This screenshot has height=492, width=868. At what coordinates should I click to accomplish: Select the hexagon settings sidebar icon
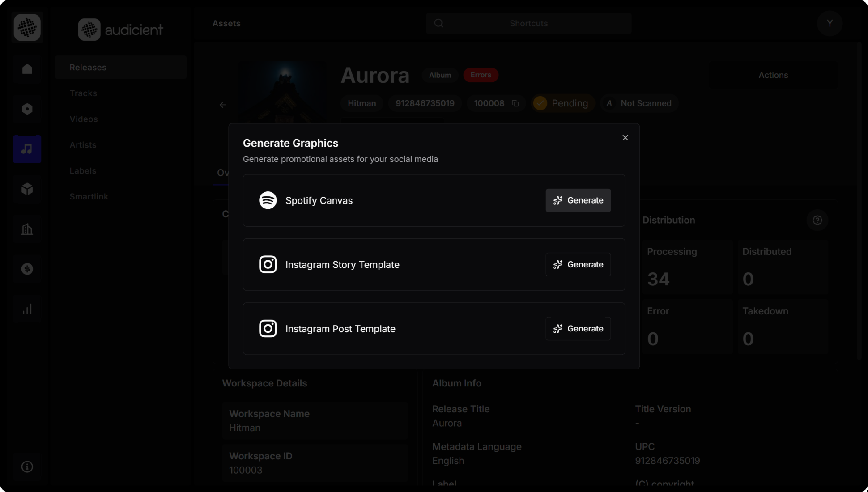click(27, 109)
